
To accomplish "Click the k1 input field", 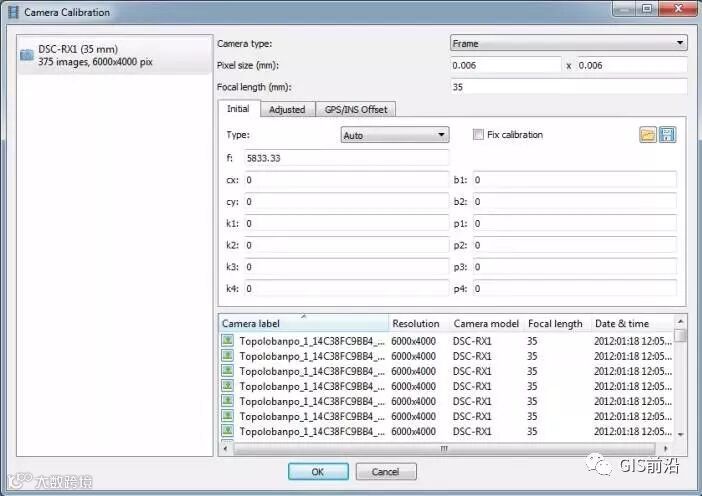I will 347,223.
